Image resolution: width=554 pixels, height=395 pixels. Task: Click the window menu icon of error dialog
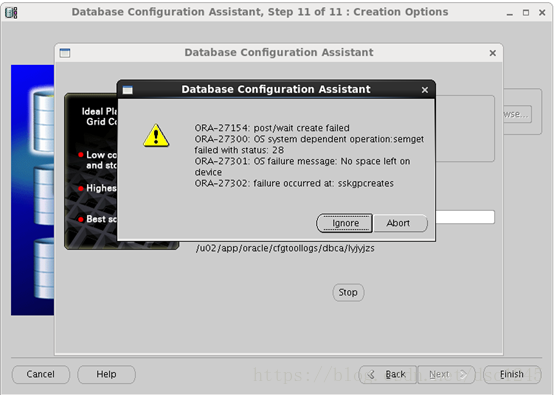pyautogui.click(x=128, y=90)
